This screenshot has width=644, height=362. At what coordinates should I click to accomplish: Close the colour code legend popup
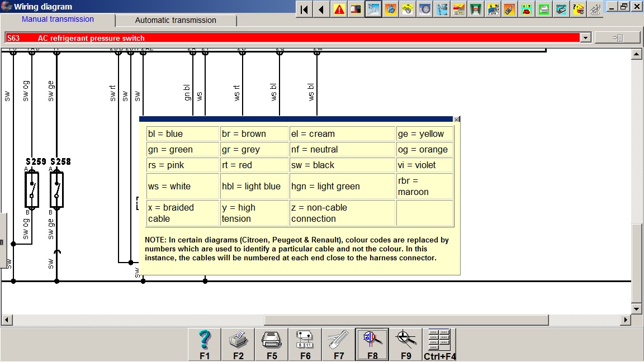tap(457, 120)
